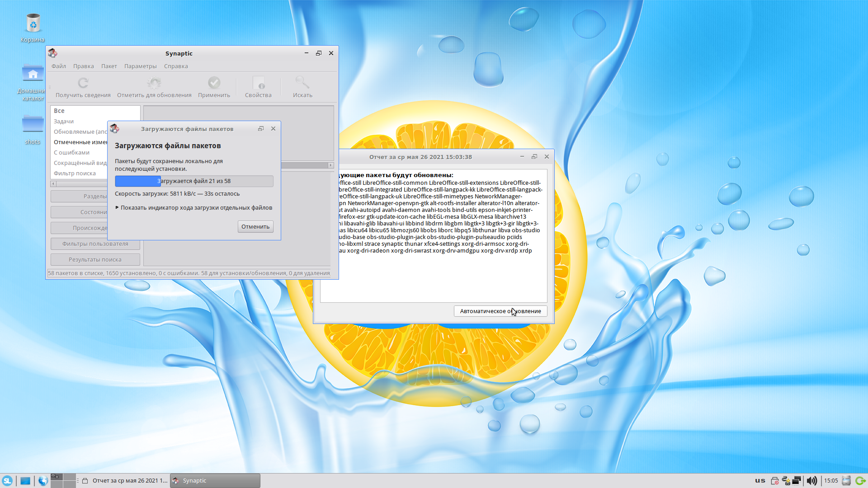The width and height of the screenshot is (868, 488).
Task: Open the Свойства properties icon
Action: tap(258, 83)
